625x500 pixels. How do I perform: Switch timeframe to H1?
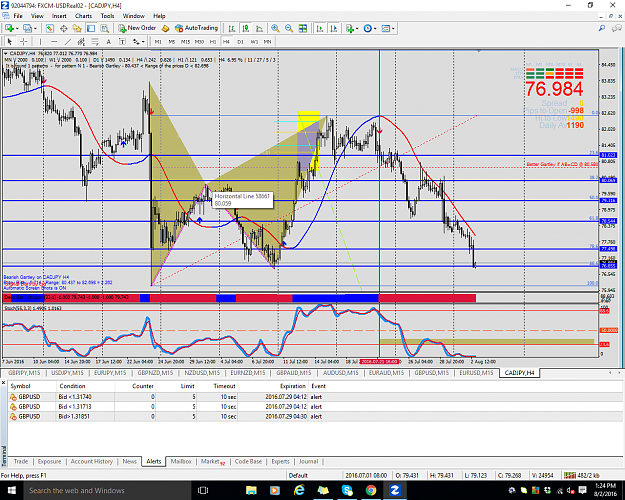(x=213, y=41)
